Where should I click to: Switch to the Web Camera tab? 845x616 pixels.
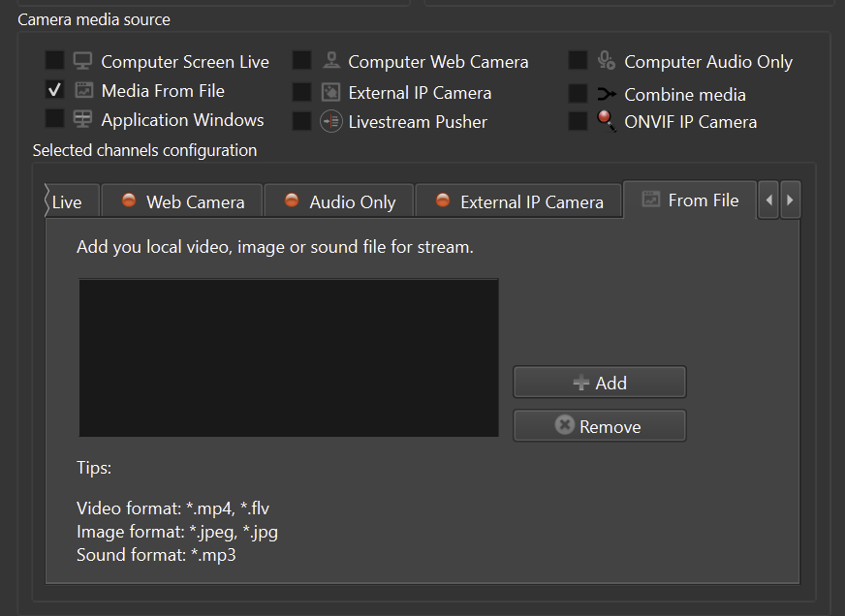[182, 201]
